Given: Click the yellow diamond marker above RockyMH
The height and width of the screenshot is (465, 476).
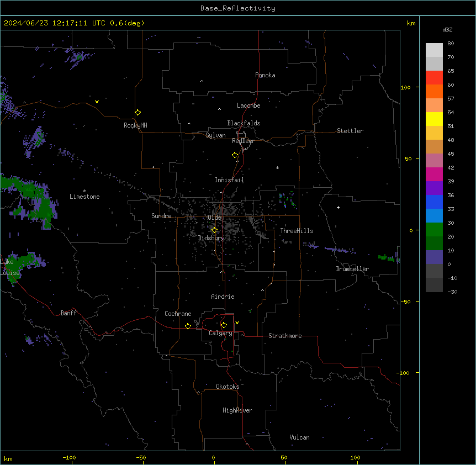Looking at the screenshot, I should 137,113.
